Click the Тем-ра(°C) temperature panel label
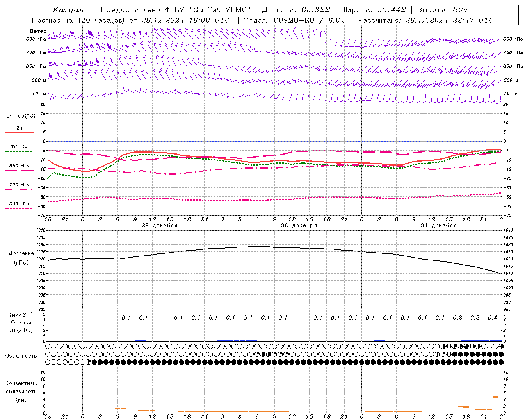This screenshot has height=420, width=525. [x=19, y=116]
